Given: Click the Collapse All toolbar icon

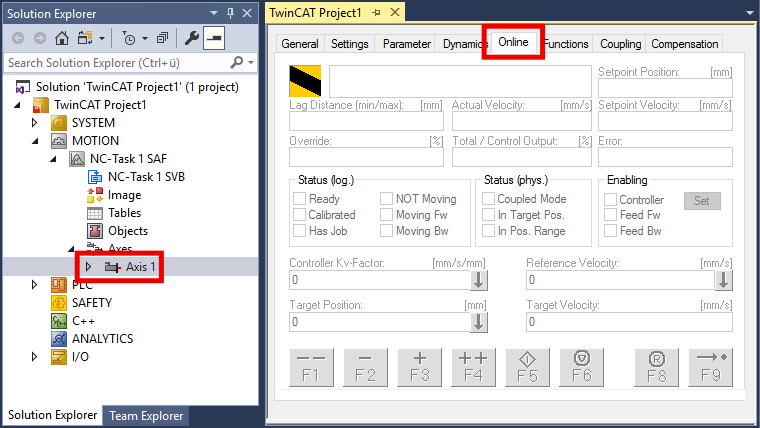Looking at the screenshot, I should coord(162,38).
